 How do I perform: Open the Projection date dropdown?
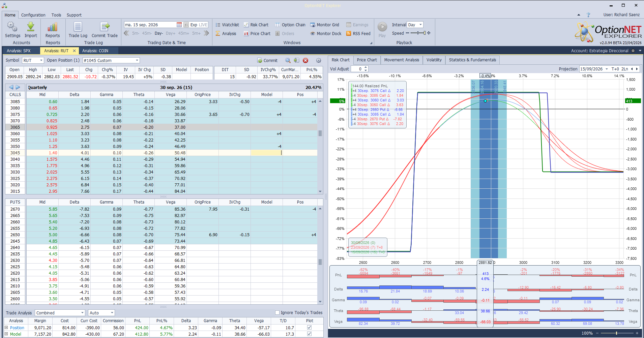[607, 69]
